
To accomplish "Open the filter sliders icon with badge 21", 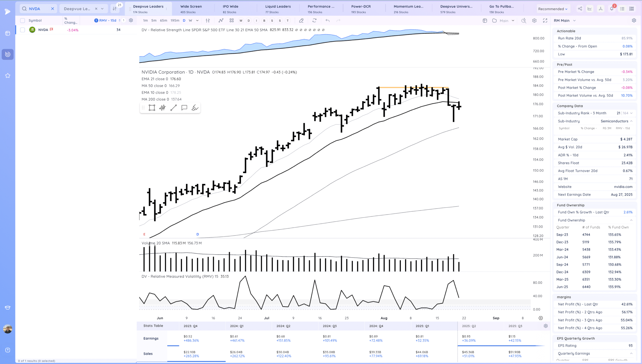I will pyautogui.click(x=115, y=9).
